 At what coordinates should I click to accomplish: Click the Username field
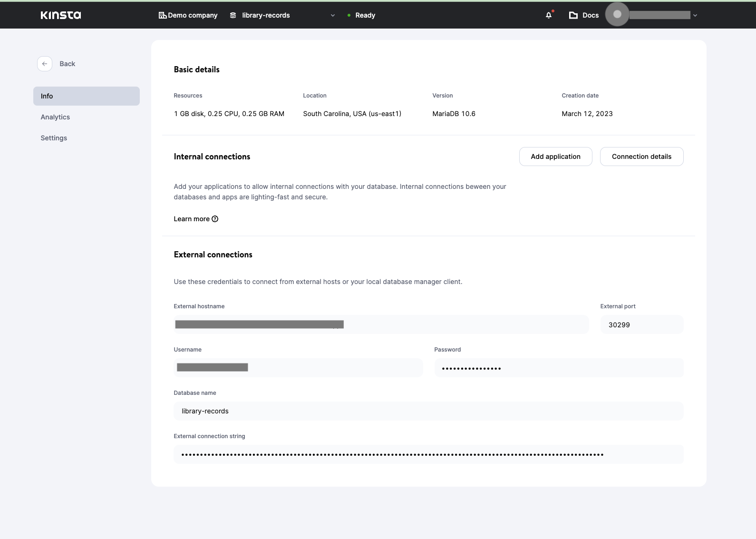(298, 368)
